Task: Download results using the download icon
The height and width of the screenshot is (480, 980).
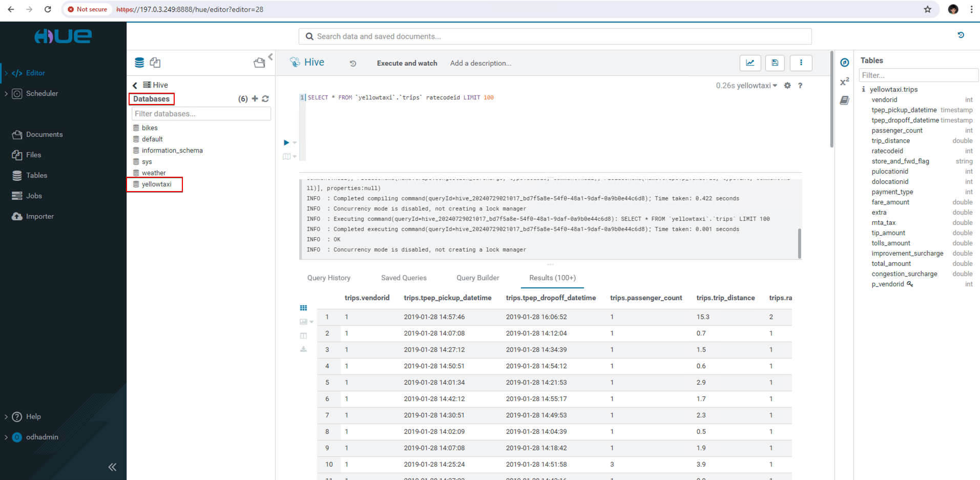Action: (303, 349)
